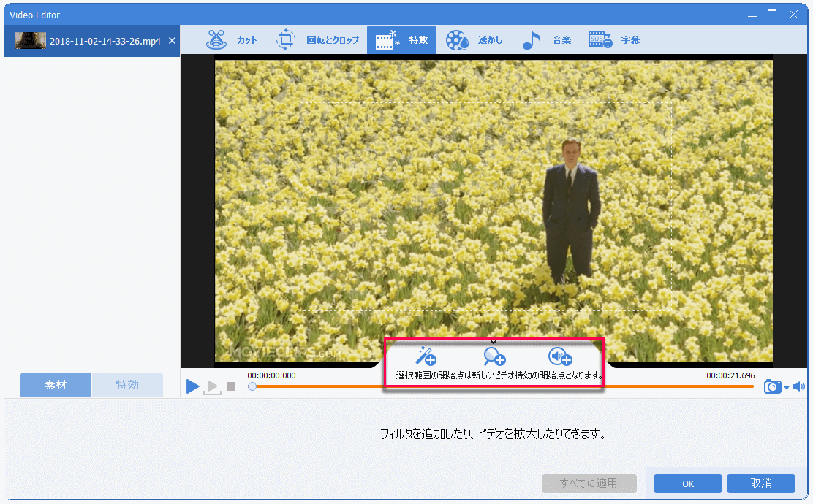Click the video file thumbnail
Screen dimensions: 813x504
31,40
